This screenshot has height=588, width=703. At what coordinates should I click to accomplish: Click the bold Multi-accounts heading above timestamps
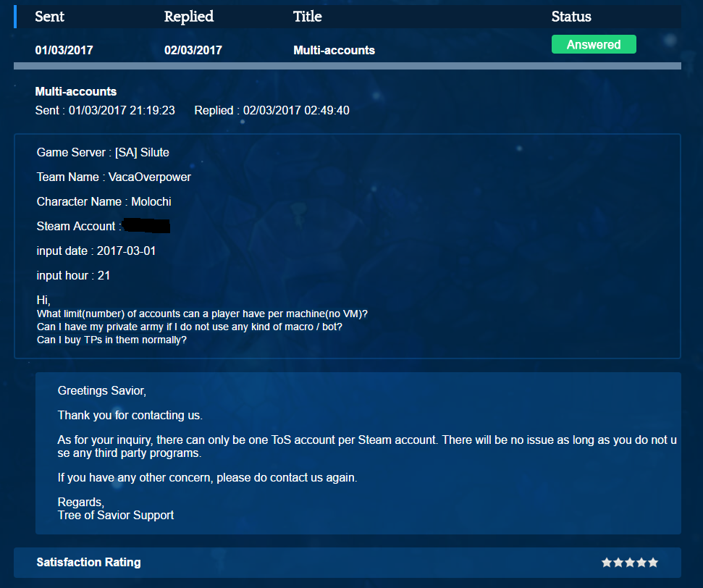[76, 91]
